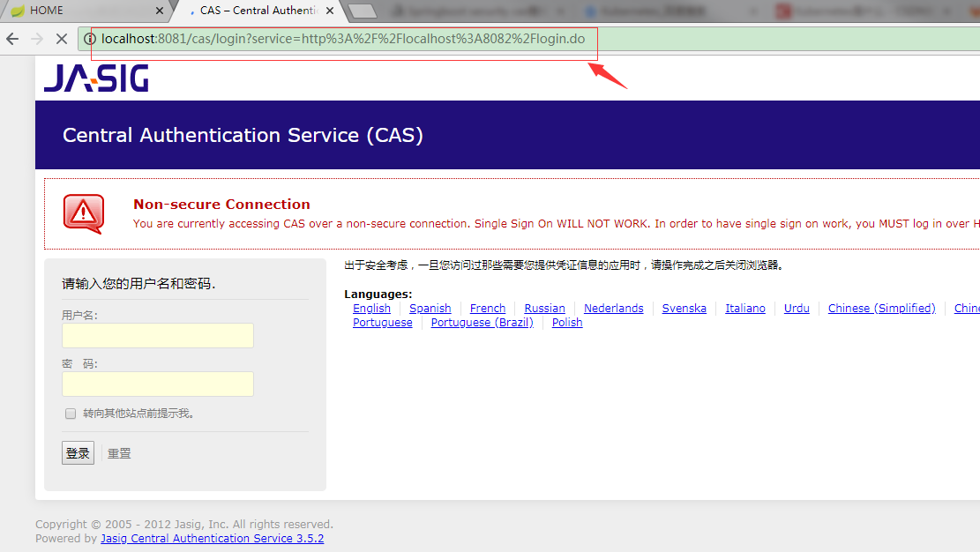Click the 密 码: label
Screen dimensions: 980x552
[80, 364]
